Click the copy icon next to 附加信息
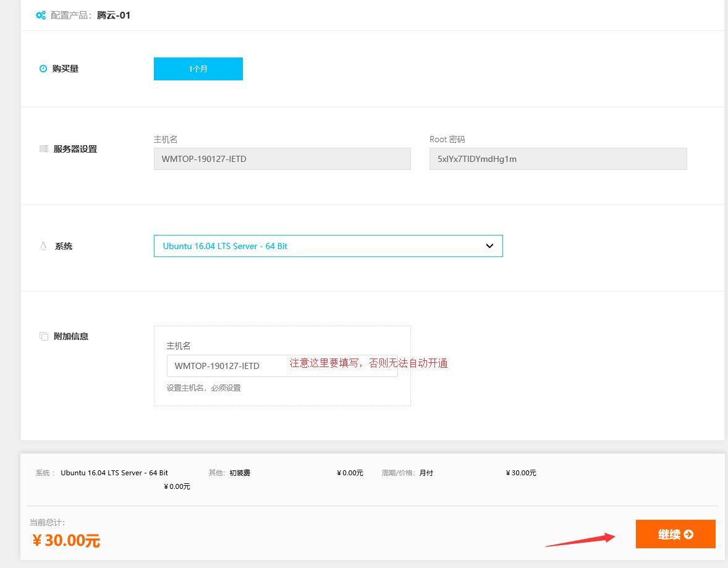Image resolution: width=728 pixels, height=568 pixels. (43, 336)
